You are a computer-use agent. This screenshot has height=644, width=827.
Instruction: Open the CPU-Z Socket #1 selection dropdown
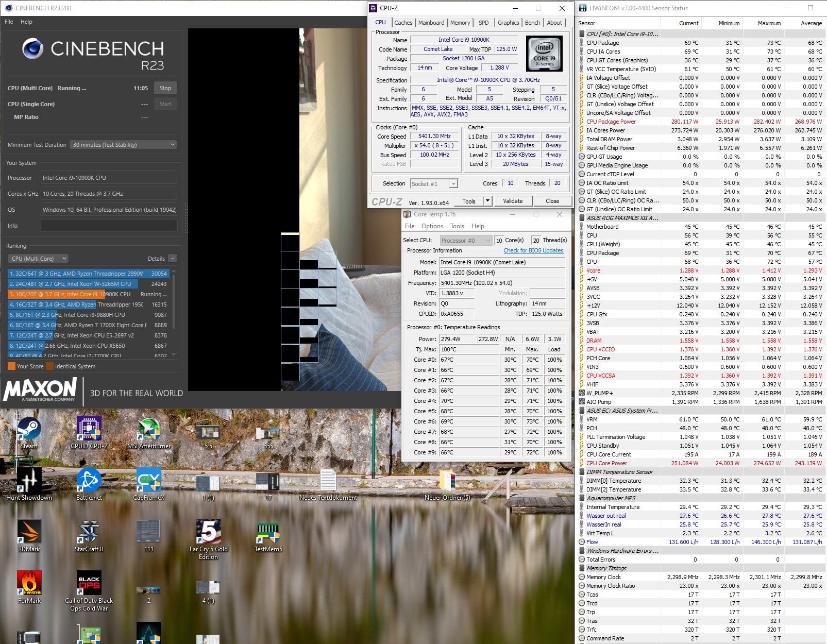(434, 184)
